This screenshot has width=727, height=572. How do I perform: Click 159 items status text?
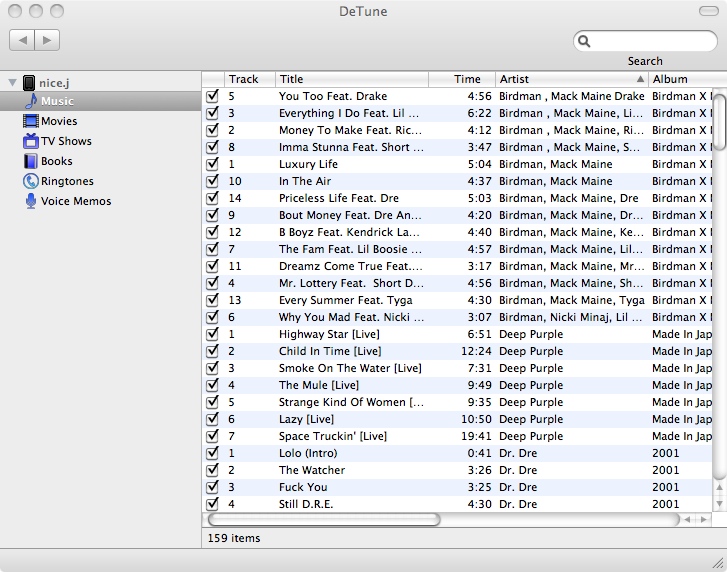pyautogui.click(x=234, y=538)
